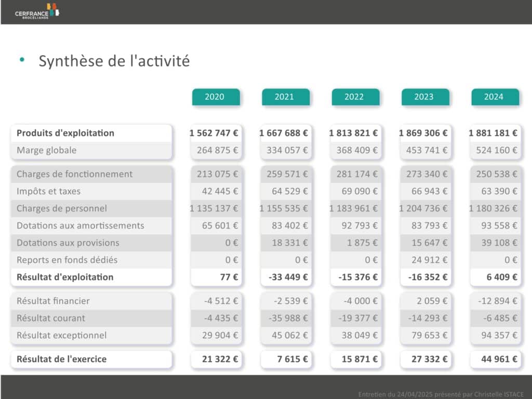532x399 pixels.
Task: Click the Résultat financier value '2 059 €'
Action: (432, 301)
